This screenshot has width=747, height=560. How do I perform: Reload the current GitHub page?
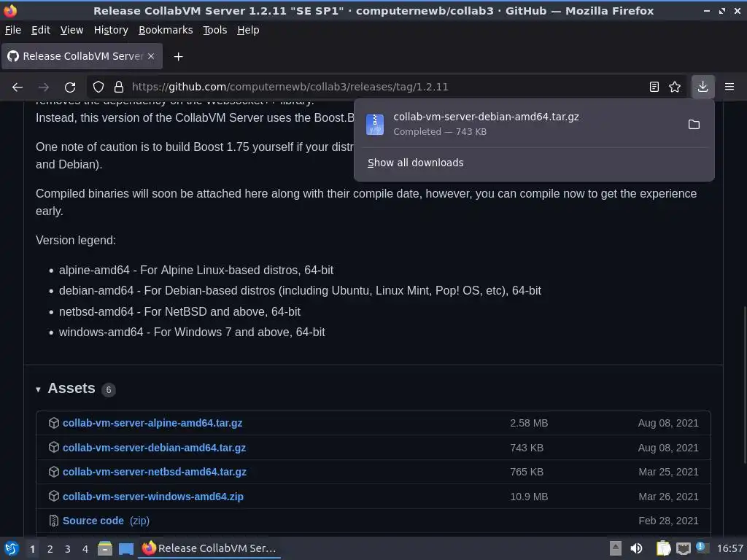[70, 87]
